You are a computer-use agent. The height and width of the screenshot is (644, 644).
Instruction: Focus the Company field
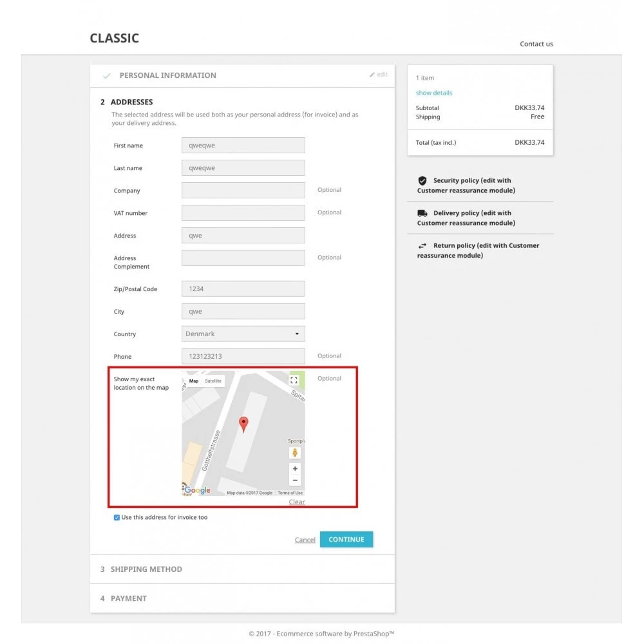click(243, 191)
